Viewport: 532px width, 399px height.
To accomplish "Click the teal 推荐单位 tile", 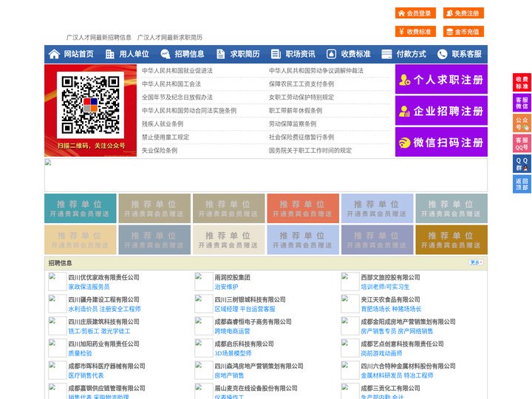I will pos(81,208).
